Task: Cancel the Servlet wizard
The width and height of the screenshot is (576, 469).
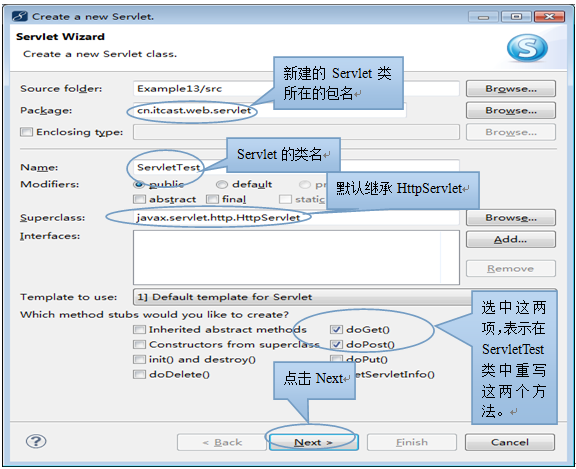Action: pos(510,442)
